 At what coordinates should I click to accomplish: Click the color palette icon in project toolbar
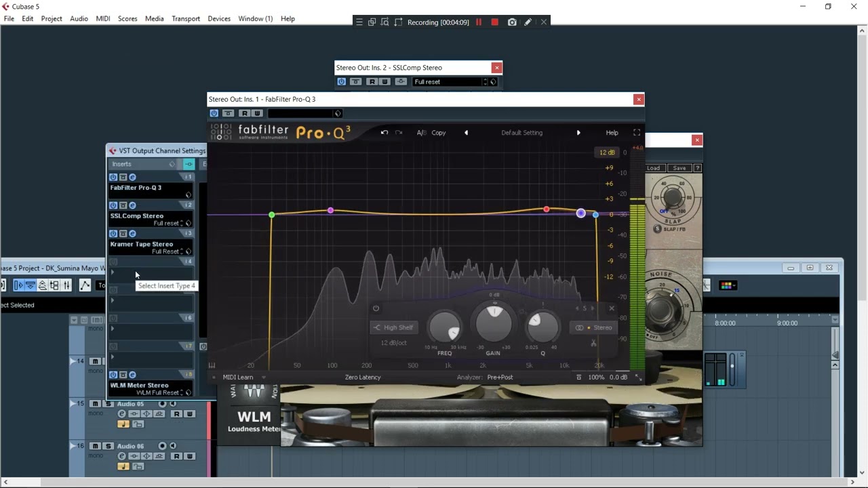tap(726, 285)
